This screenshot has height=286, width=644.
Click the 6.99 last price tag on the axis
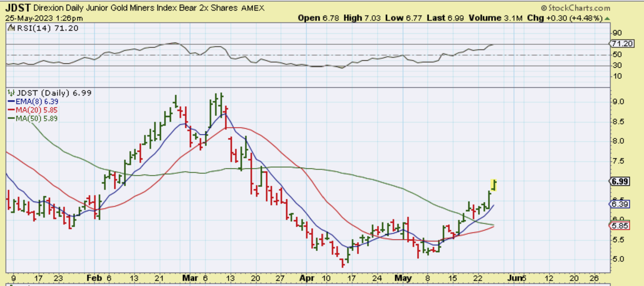620,181
